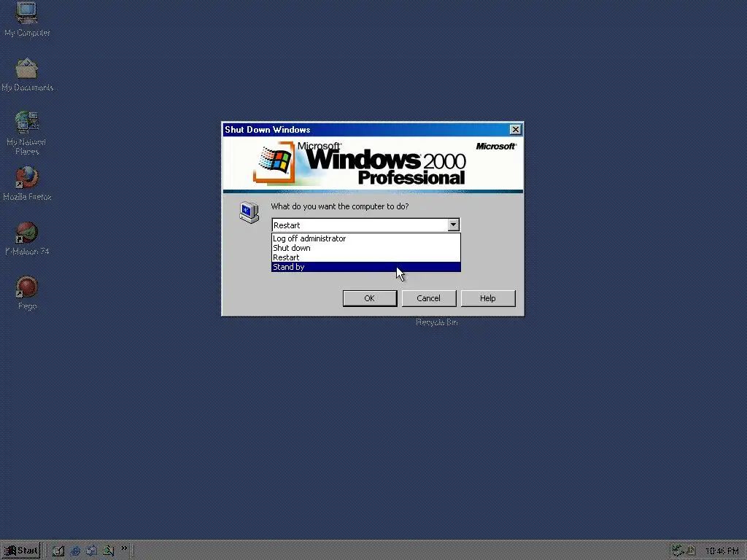This screenshot has height=560, width=747.
Task: Choose Stand by from the list
Action: tap(366, 267)
